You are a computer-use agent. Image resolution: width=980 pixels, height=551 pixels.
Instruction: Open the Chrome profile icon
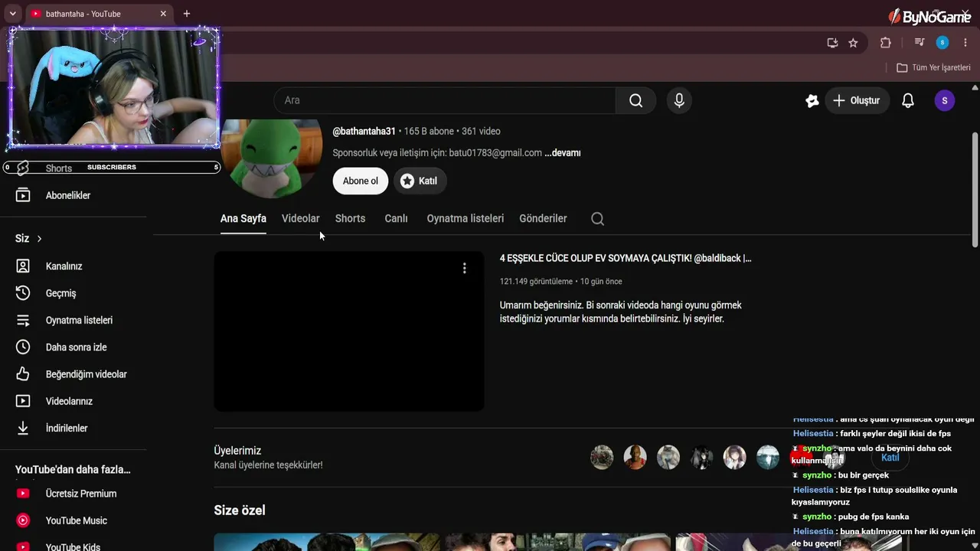[942, 43]
